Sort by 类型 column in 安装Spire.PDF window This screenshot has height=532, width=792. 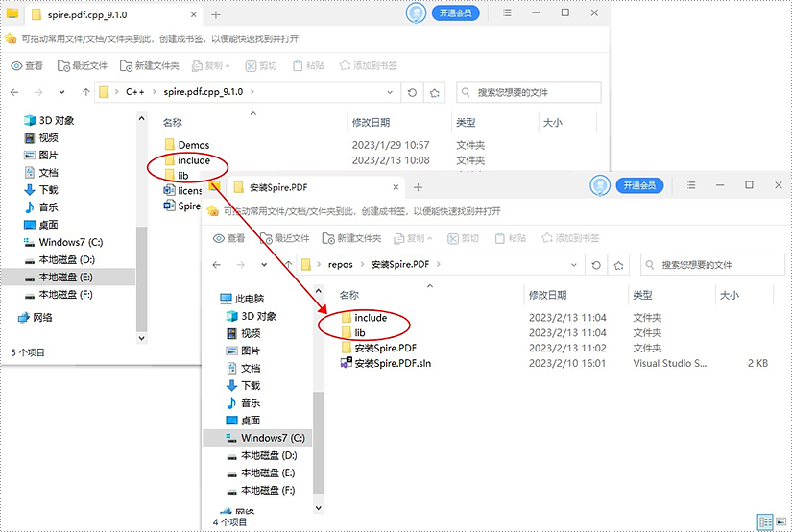click(x=642, y=295)
